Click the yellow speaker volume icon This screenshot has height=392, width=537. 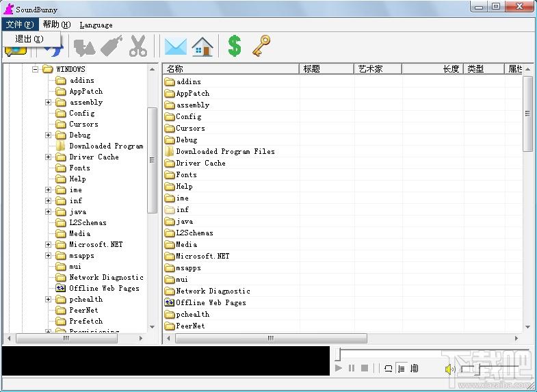tap(450, 369)
